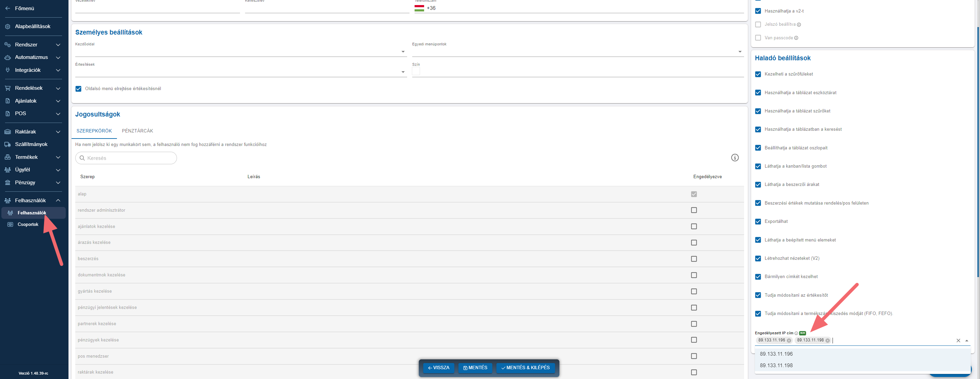Enable rendszer adminisztrátor role checkbox
Image resolution: width=980 pixels, height=379 pixels.
tap(694, 210)
